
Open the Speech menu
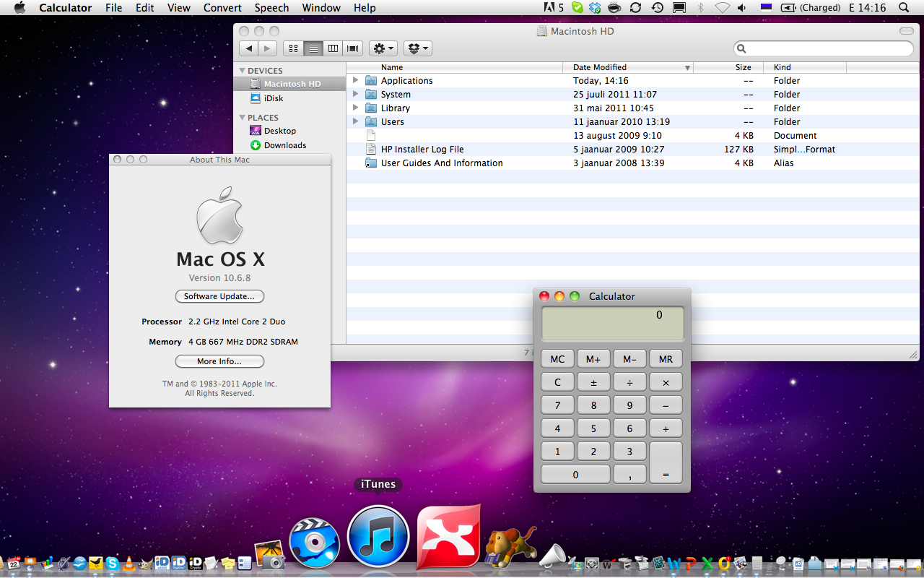coord(271,8)
